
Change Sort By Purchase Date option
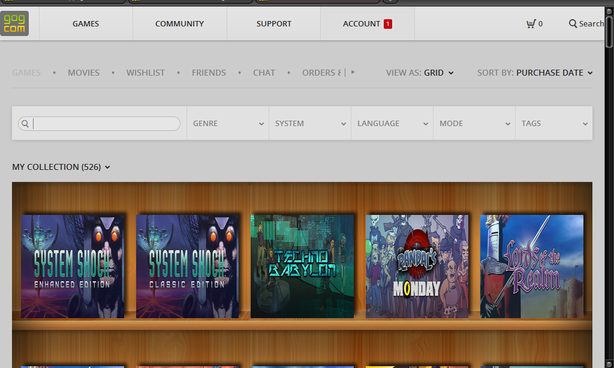coord(535,73)
